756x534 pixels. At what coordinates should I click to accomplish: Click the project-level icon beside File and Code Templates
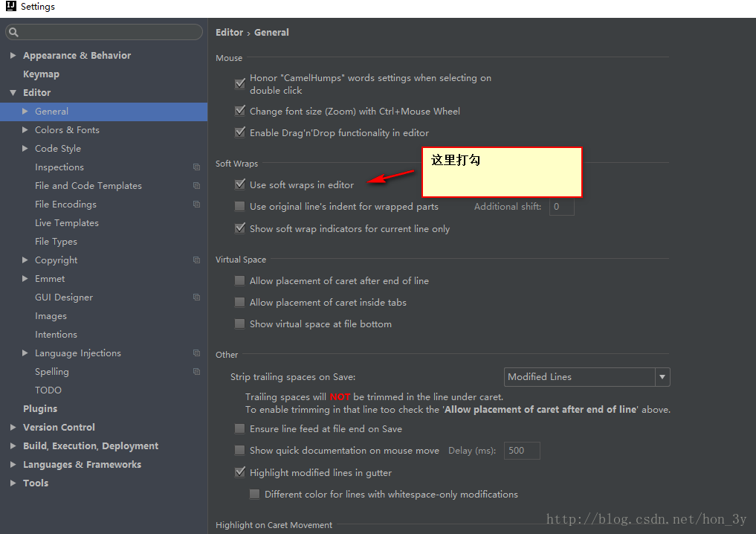pos(196,186)
